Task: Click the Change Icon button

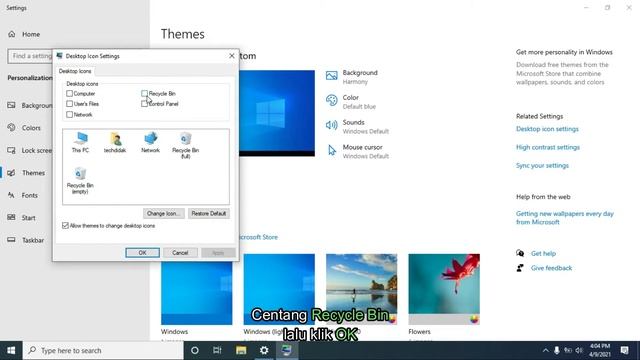Action: pos(164,213)
